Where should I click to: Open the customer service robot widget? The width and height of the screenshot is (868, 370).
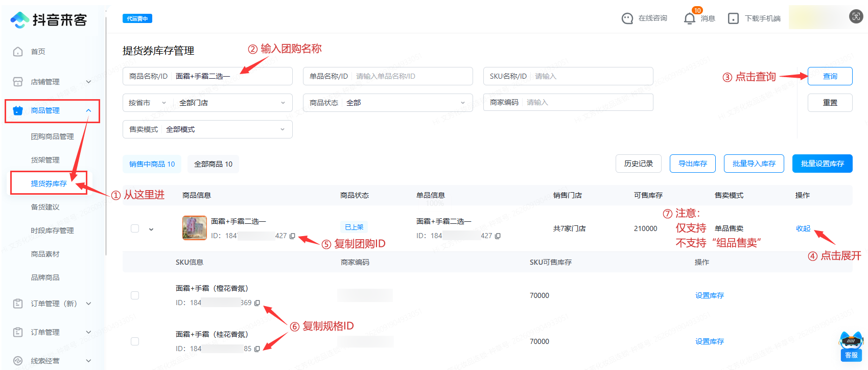click(851, 345)
